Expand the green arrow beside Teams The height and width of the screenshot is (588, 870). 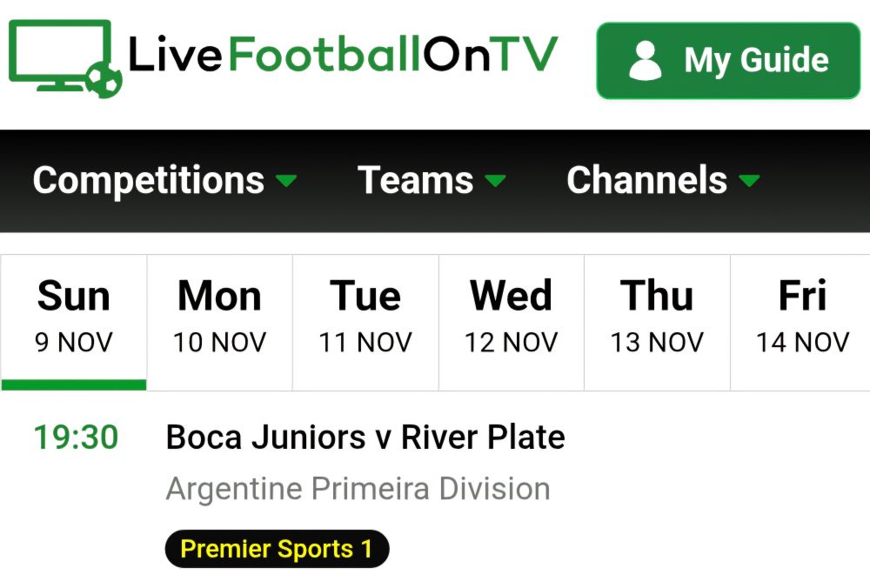[x=495, y=181]
